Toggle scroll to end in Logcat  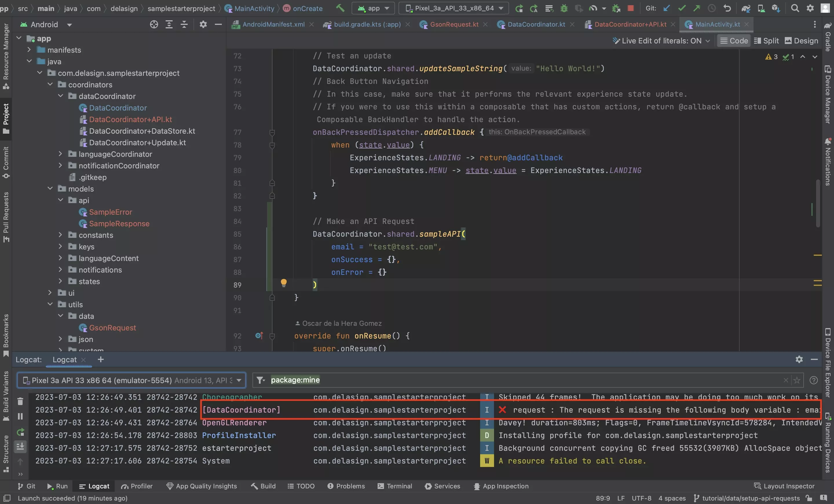coord(20,447)
